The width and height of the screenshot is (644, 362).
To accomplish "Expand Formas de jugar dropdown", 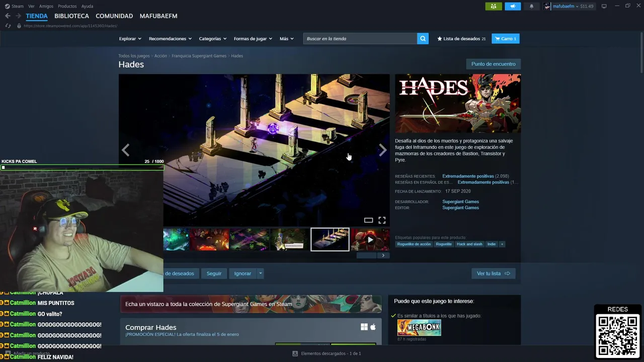I will tap(253, 39).
